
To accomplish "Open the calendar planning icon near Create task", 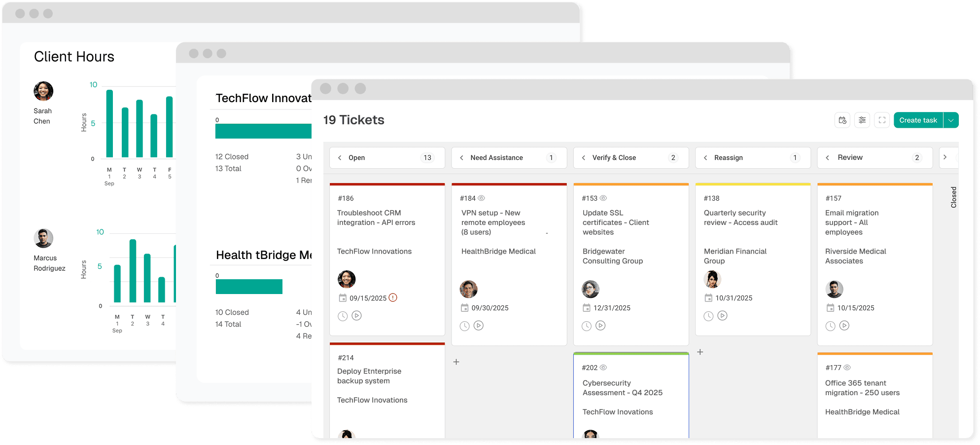I will (x=842, y=120).
